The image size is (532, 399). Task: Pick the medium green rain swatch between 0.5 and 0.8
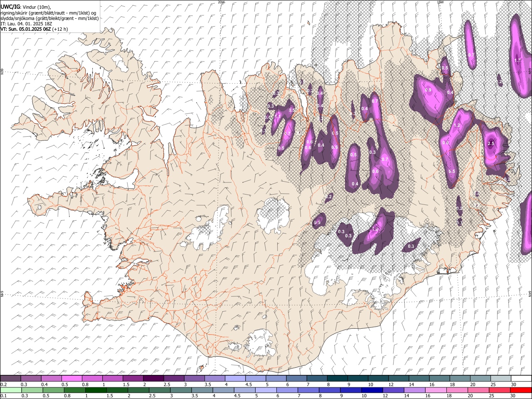tap(53, 390)
